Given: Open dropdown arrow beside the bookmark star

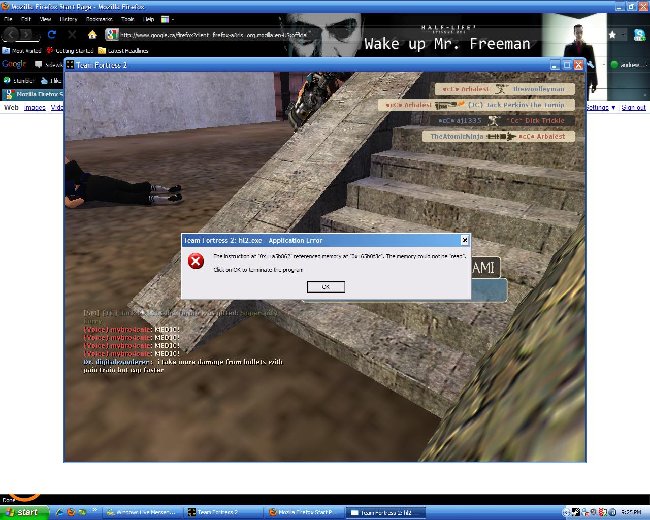Looking at the screenshot, I should pyautogui.click(x=623, y=35).
